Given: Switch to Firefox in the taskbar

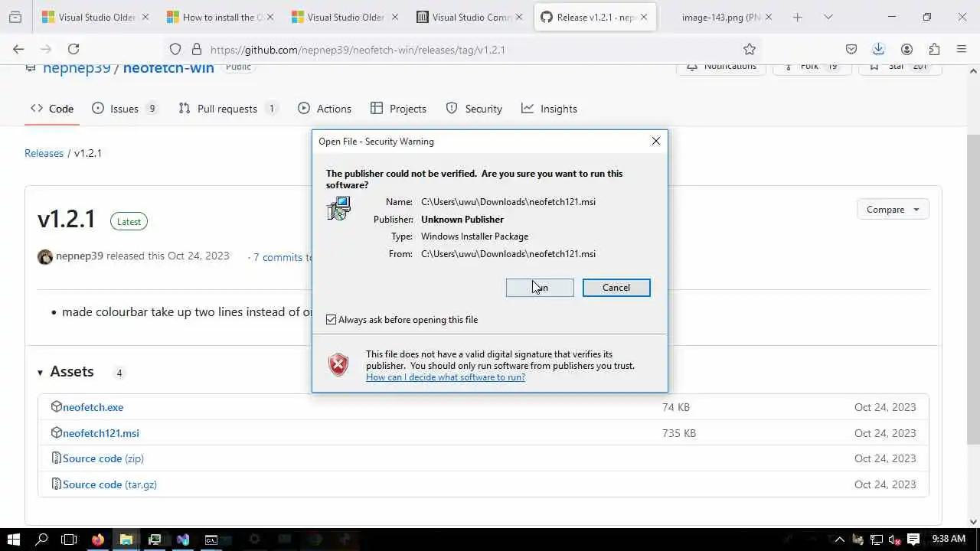Looking at the screenshot, I should click(97, 540).
